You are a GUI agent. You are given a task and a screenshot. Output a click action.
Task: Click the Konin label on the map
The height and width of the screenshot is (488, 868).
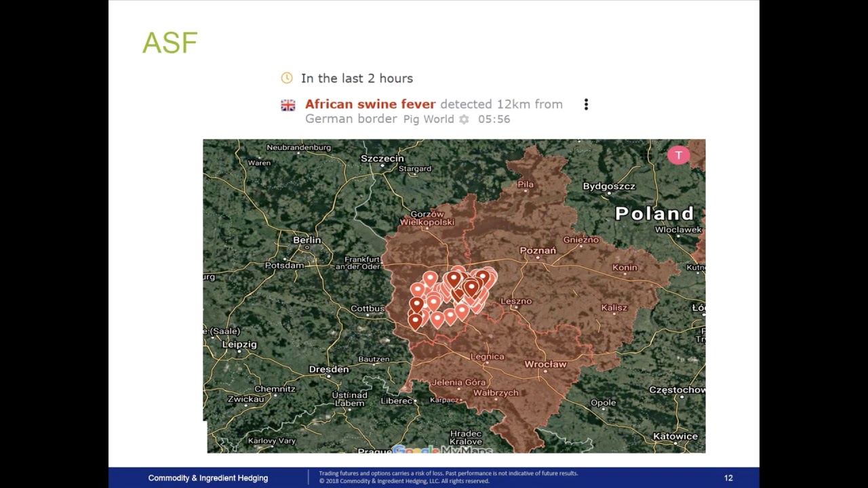coord(625,268)
